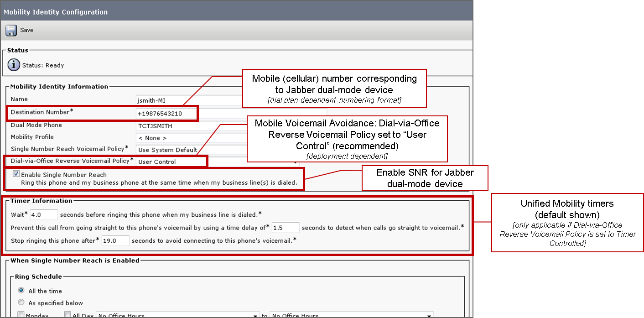This screenshot has height=318, width=644.
Task: Click the Save floppy disk icon
Action: click(11, 31)
